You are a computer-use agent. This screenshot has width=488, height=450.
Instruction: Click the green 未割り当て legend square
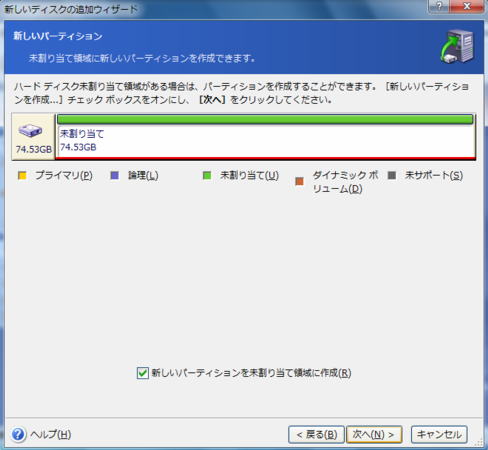pyautogui.click(x=207, y=175)
